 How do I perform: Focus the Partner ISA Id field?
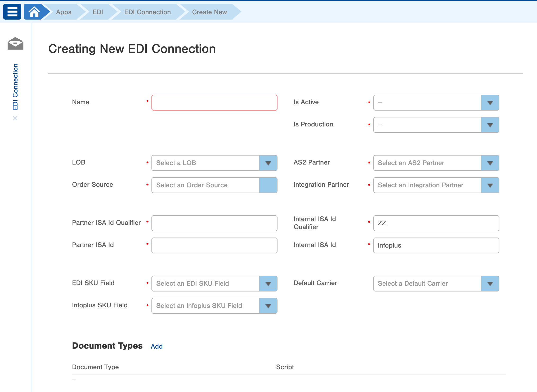click(214, 245)
